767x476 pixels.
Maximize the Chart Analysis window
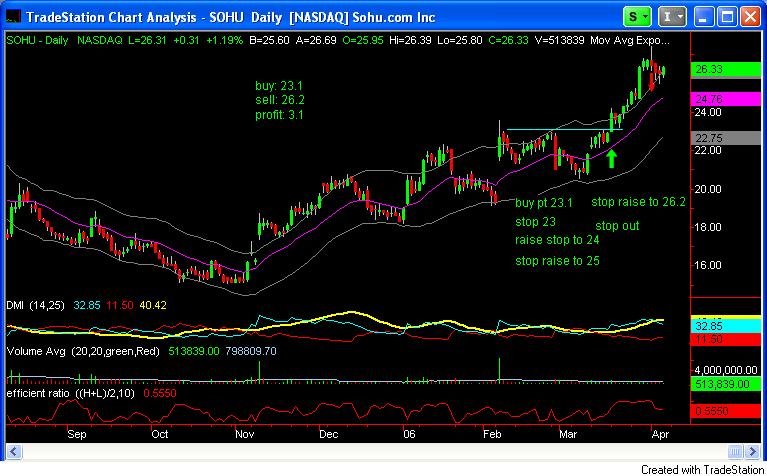pos(726,17)
